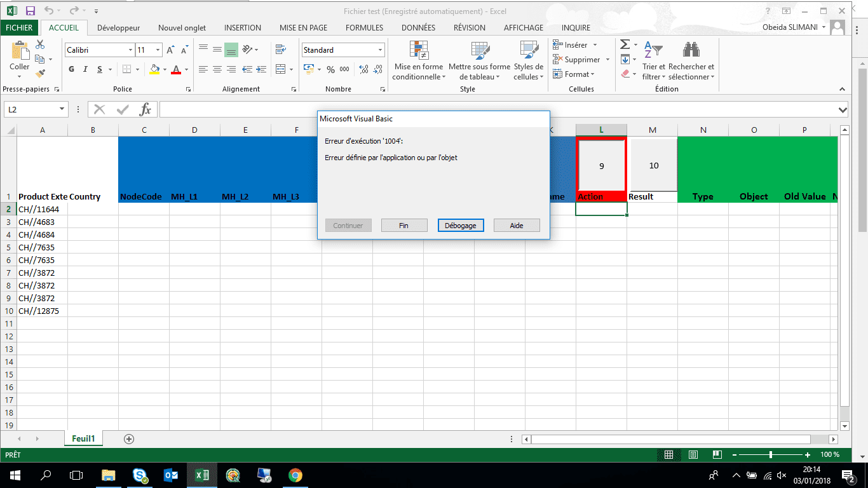Toggle the bottom align button

231,50
